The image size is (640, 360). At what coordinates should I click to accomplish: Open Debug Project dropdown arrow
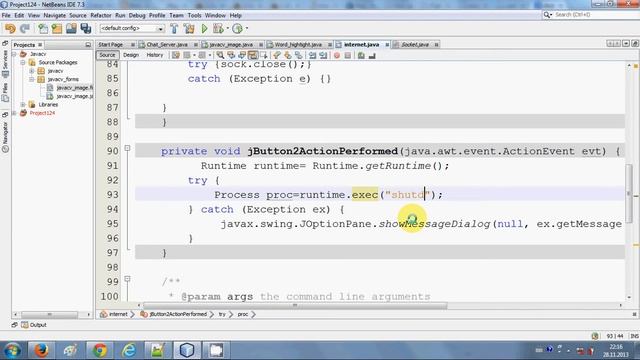(x=227, y=29)
